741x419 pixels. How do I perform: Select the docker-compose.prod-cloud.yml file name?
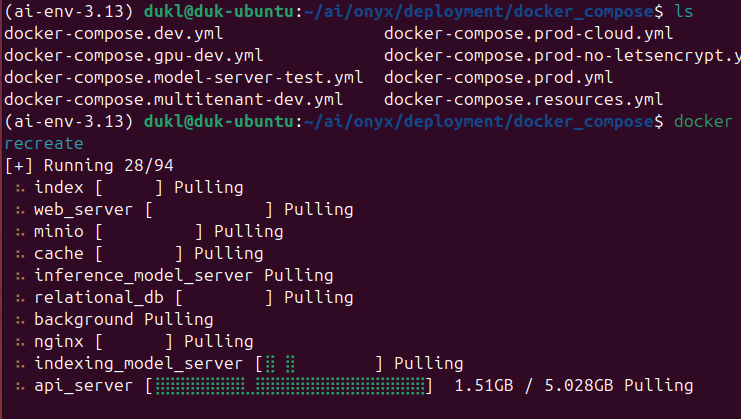point(528,33)
